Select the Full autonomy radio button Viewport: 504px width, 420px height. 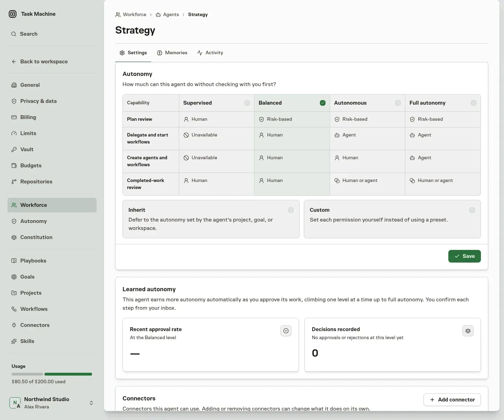click(x=474, y=103)
